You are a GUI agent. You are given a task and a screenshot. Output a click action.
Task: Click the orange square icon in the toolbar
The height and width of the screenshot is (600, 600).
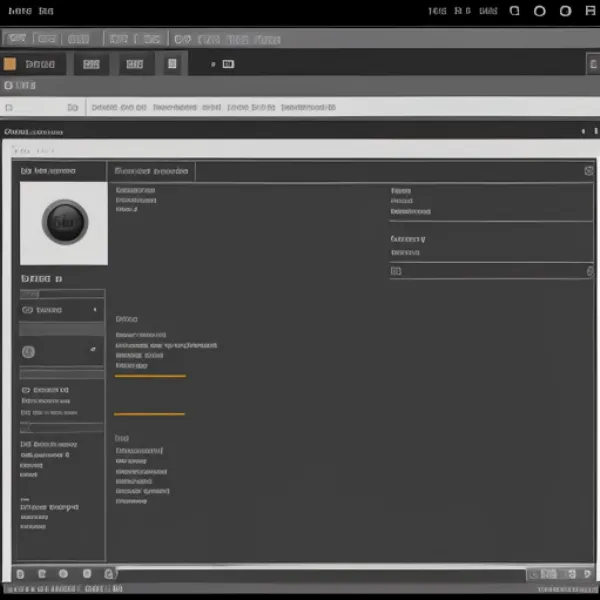click(10, 64)
